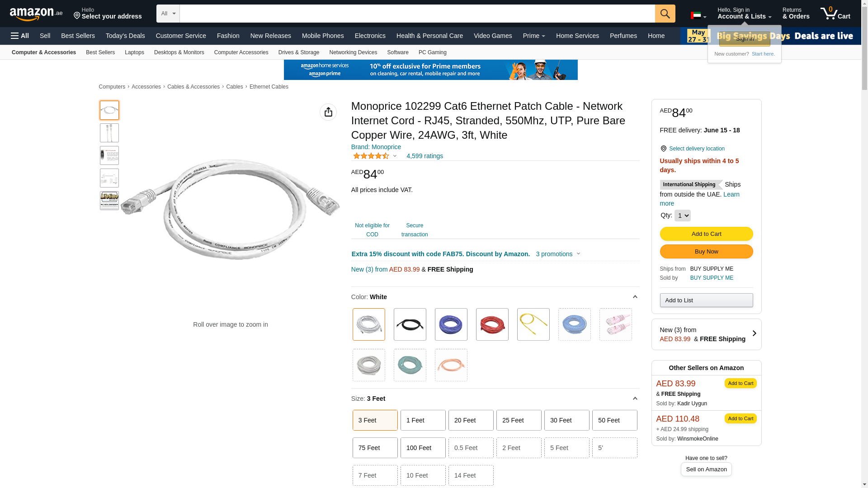Open the search category All dropdown

point(168,14)
